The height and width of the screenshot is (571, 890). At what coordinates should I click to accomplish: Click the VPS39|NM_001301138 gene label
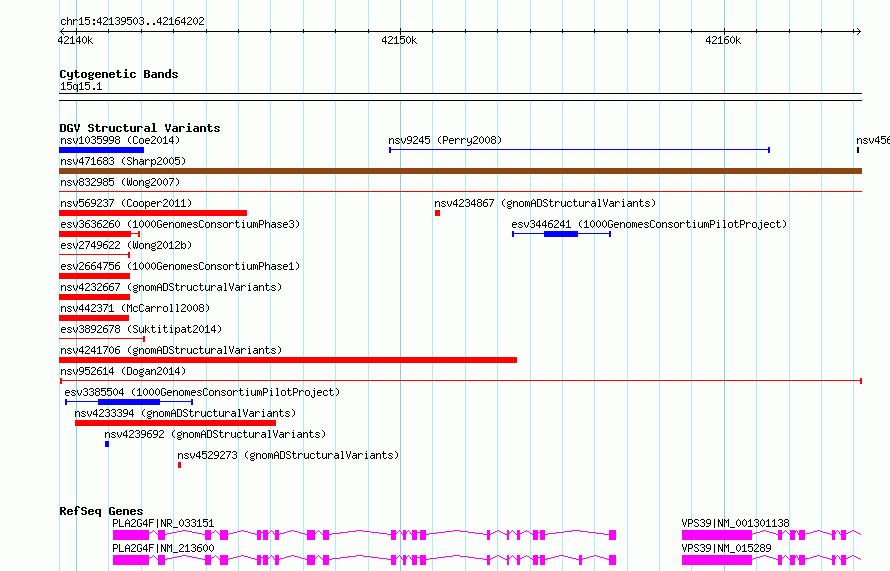click(x=736, y=523)
